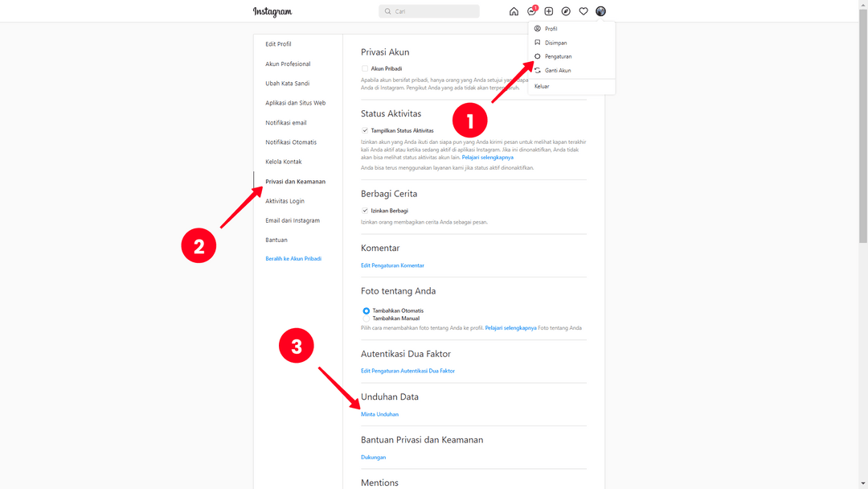Screen dimensions: 868x489
Task: Open Notifikasi Otomatis section
Action: [x=291, y=142]
